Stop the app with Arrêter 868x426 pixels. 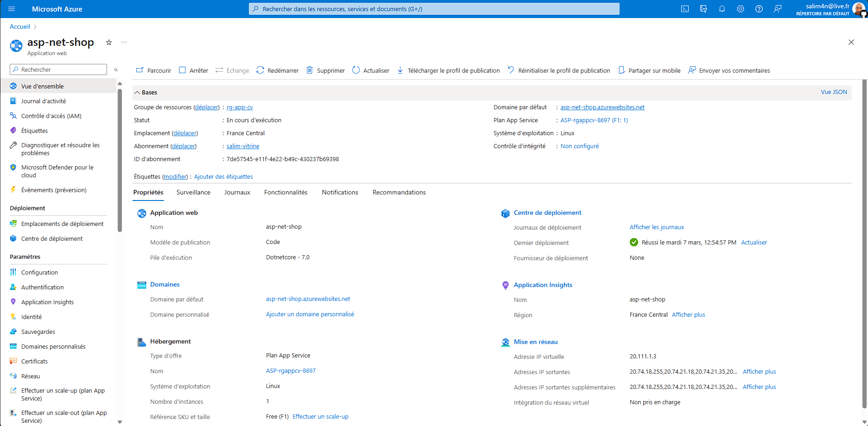click(193, 70)
